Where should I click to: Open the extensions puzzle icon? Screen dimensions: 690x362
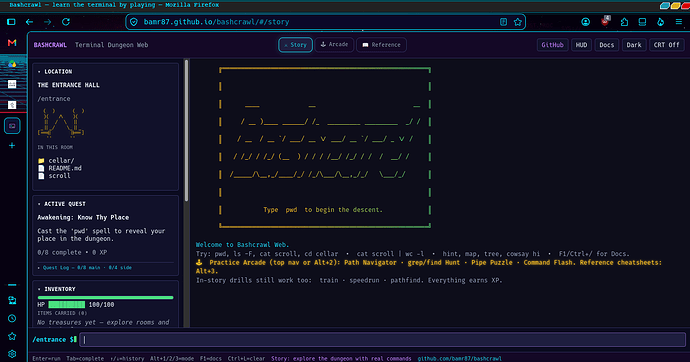coord(624,22)
